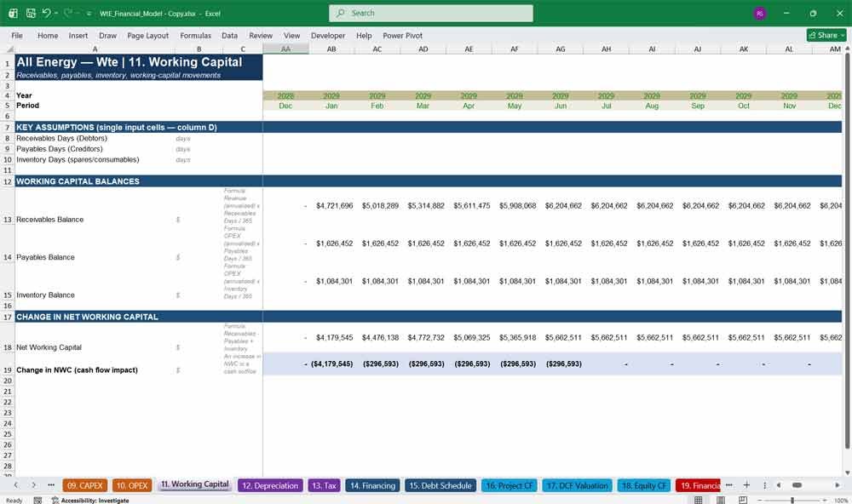Switch to 16. Project CF sheet
This screenshot has height=504, width=852.
click(x=509, y=485)
